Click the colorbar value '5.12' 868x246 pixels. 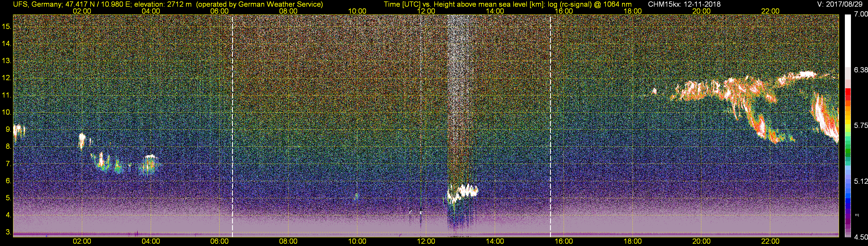click(x=861, y=181)
